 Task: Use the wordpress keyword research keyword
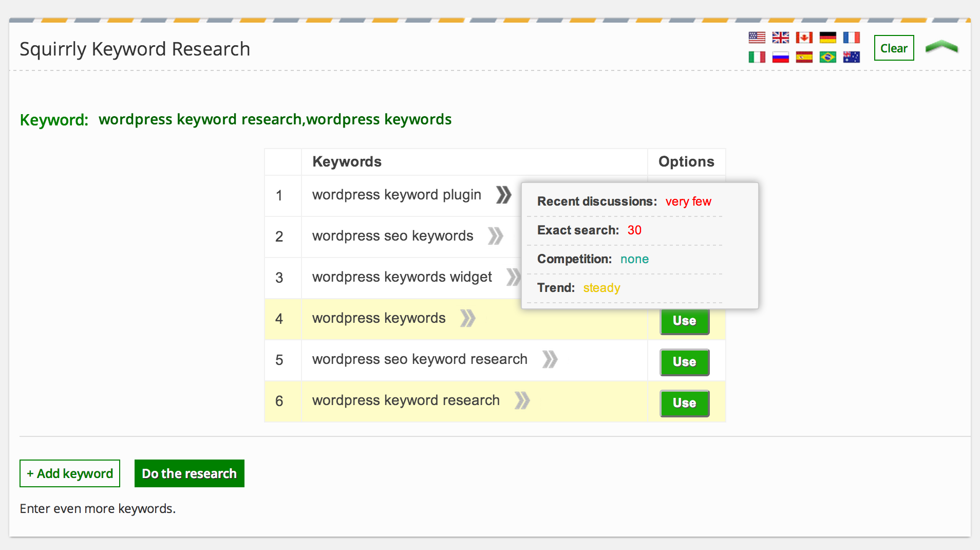coord(684,404)
